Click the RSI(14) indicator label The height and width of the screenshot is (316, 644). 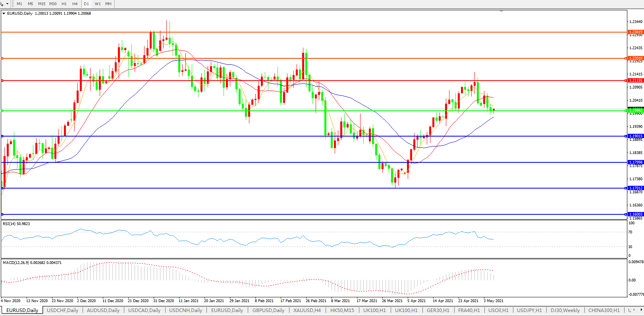click(x=16, y=224)
